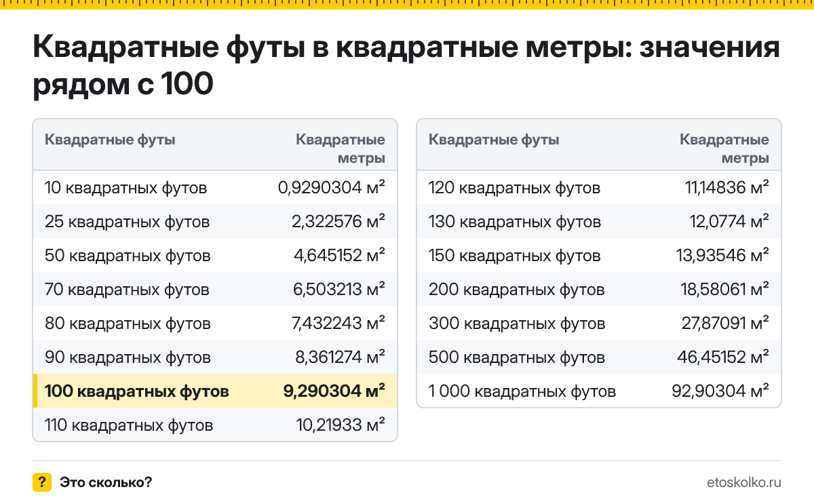Viewport: 814px width, 504px height.
Task: Select value '8,361274 м²'
Action: click(339, 357)
